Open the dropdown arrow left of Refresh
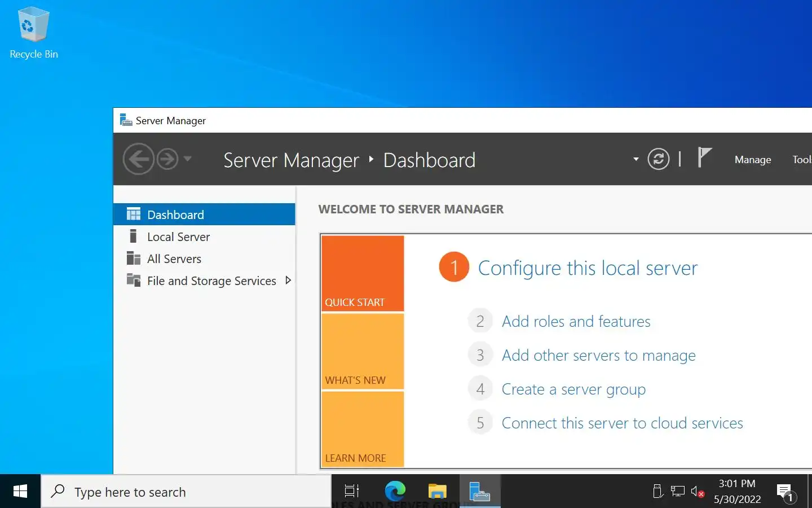The height and width of the screenshot is (508, 812). [636, 159]
